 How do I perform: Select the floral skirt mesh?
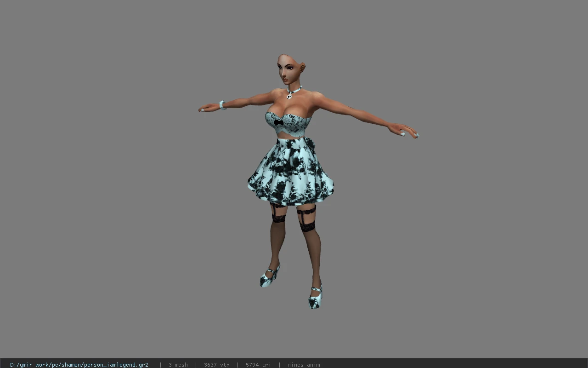click(x=290, y=171)
